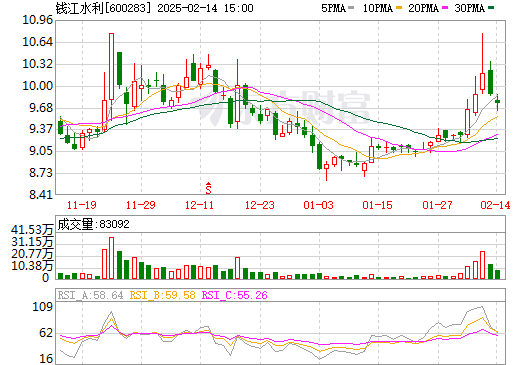This screenshot has height=365, width=520.
Task: Click the 31.15万 volume axis label
Action: [32, 242]
